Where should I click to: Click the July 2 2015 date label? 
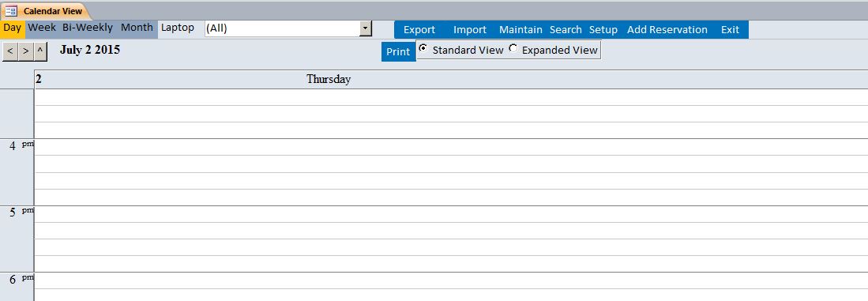pyautogui.click(x=90, y=50)
